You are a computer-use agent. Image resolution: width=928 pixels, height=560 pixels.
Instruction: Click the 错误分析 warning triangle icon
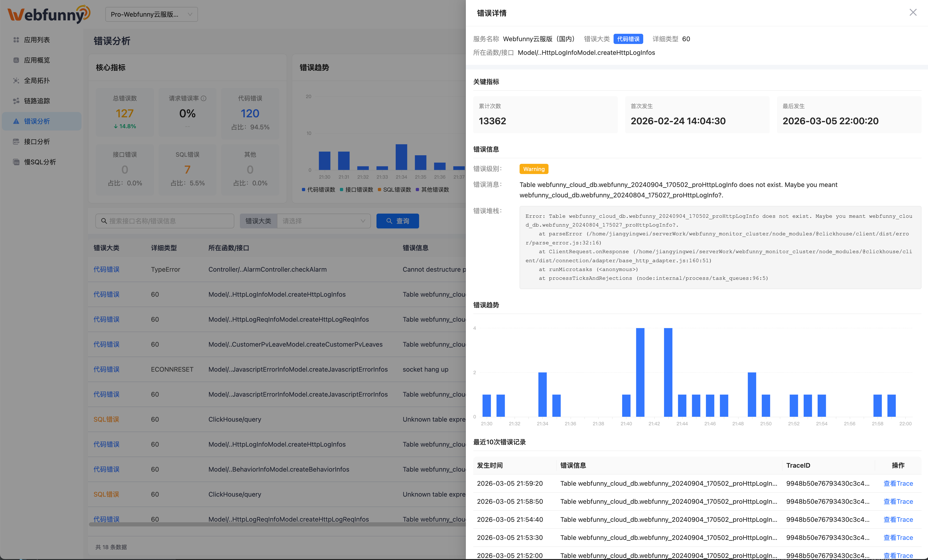[x=16, y=121]
